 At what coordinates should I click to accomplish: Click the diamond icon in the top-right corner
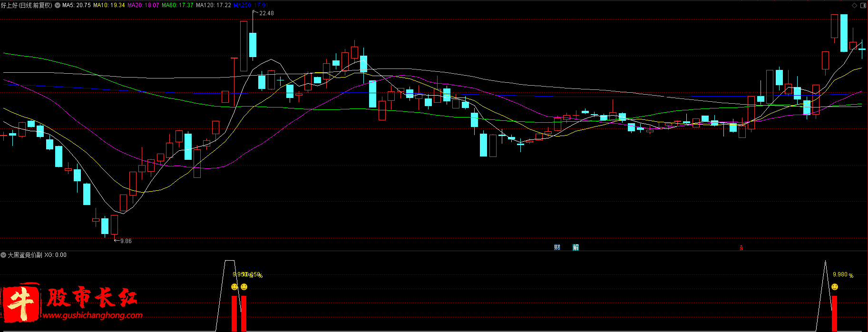coord(854,5)
